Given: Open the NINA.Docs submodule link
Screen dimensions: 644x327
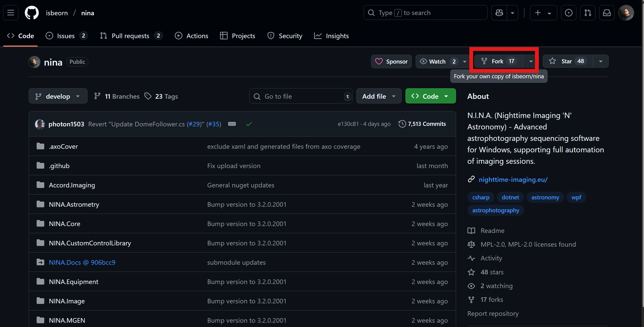Looking at the screenshot, I should pos(82,262).
